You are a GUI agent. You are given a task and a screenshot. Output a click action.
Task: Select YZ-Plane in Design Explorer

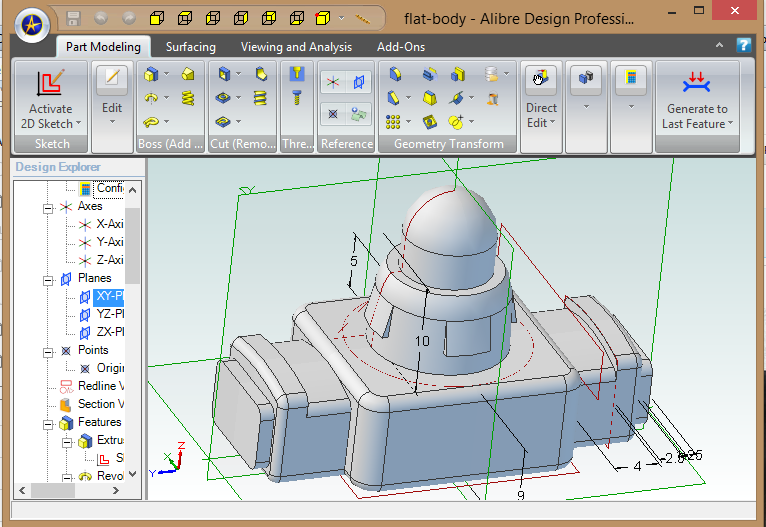click(101, 314)
